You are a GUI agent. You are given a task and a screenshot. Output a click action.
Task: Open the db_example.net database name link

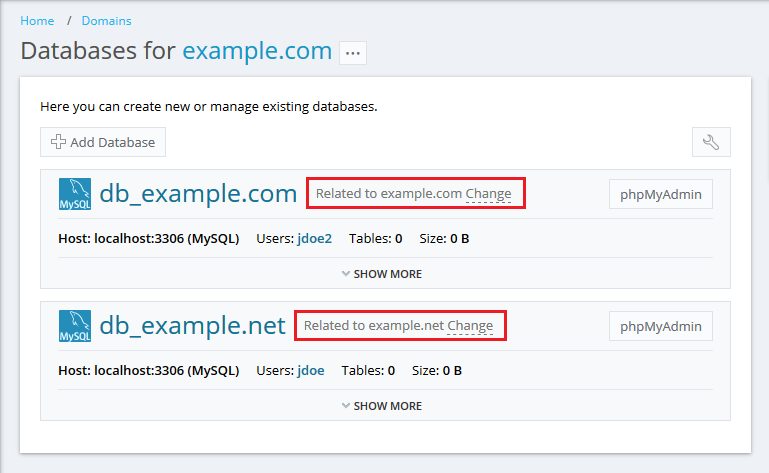[192, 325]
